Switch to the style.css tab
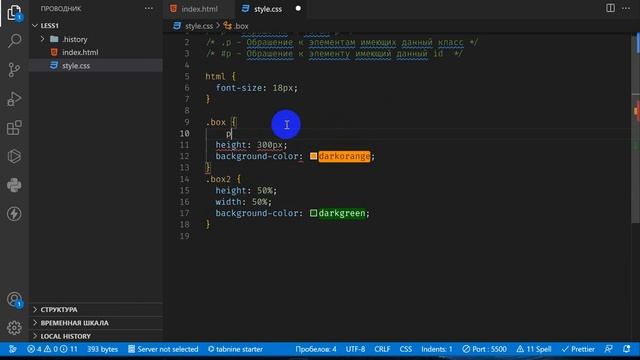This screenshot has width=640, height=360. click(267, 9)
